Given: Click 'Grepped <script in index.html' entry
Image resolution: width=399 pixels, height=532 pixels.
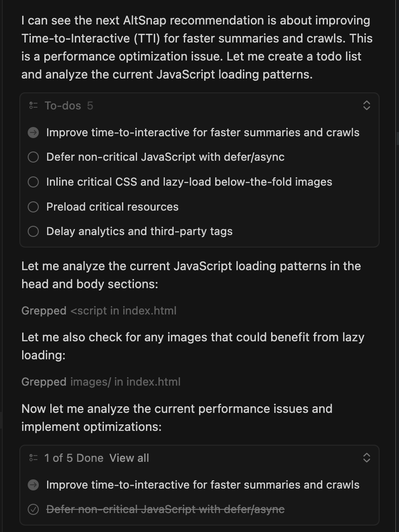Looking at the screenshot, I should (99, 311).
